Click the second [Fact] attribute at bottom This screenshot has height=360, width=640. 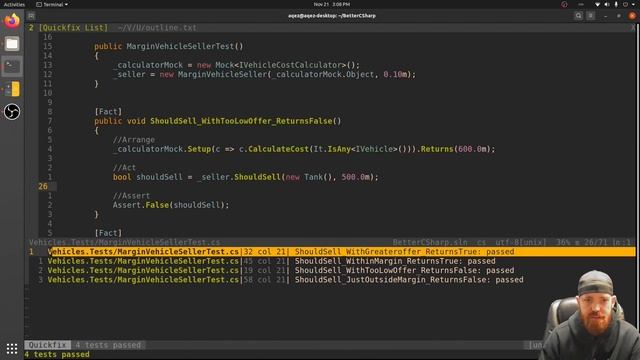tap(108, 233)
